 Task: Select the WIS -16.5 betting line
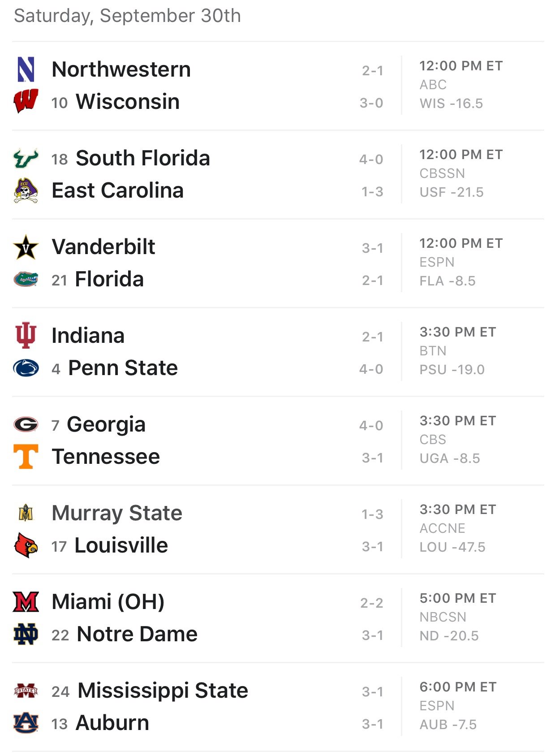click(451, 104)
